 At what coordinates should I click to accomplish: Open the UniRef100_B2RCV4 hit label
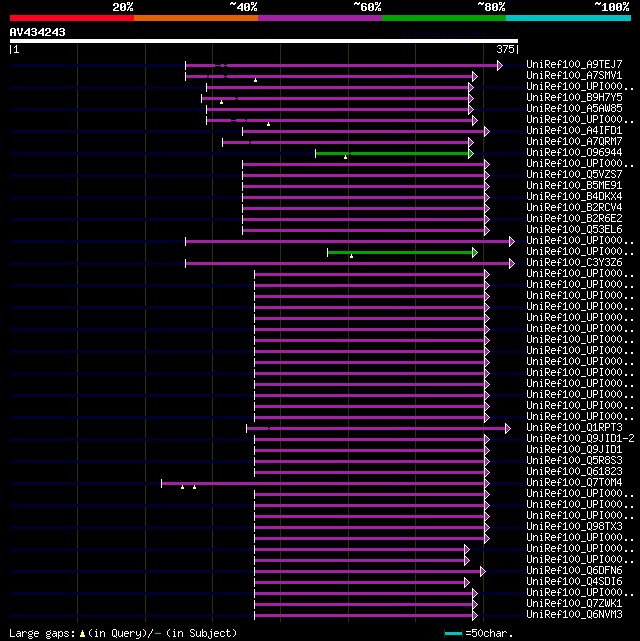[574, 207]
